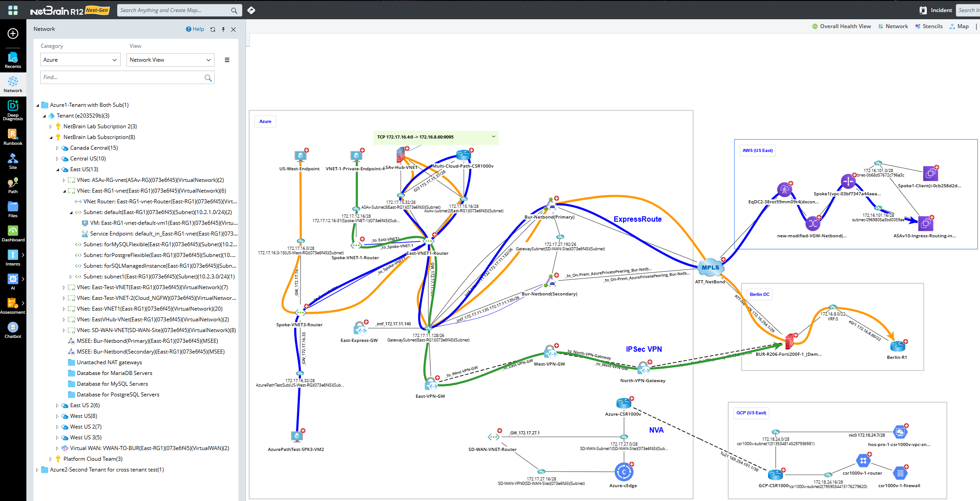The image size is (980, 501).
Task: Open Recents in the sidebar
Action: (x=13, y=60)
